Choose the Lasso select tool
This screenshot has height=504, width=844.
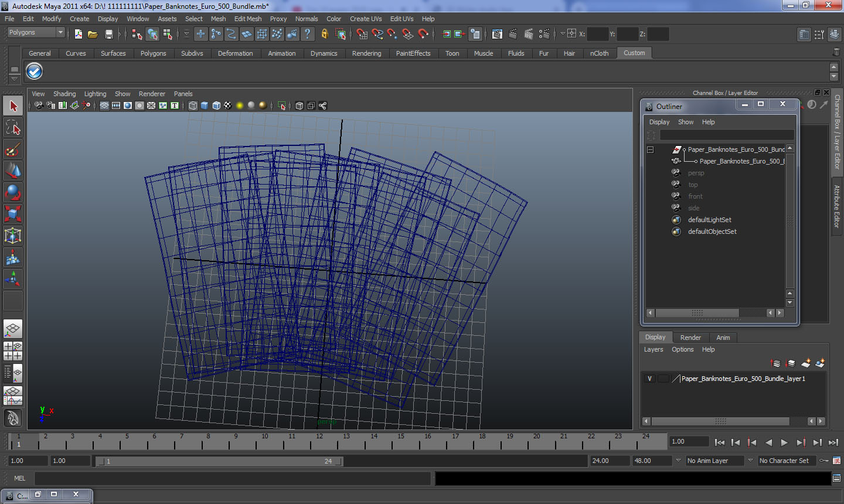pos(13,127)
